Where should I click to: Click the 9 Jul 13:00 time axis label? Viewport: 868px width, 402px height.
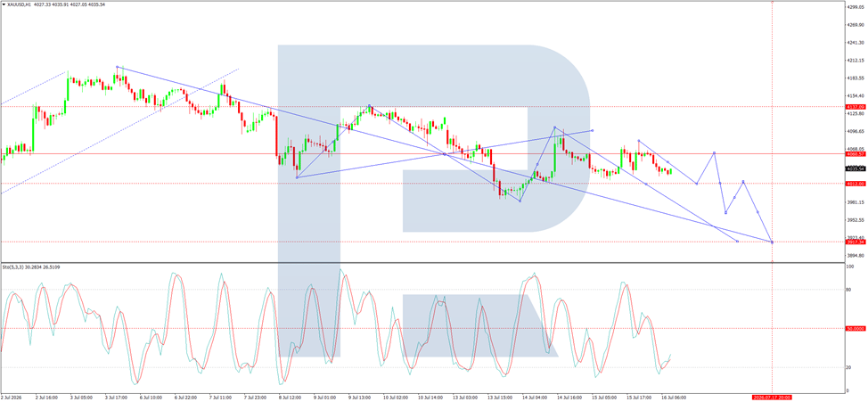coord(362,397)
